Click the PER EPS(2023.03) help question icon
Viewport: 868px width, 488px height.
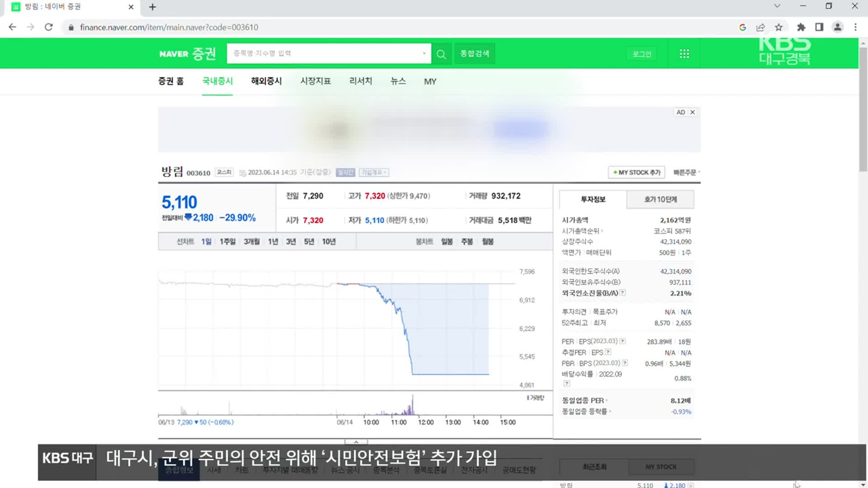click(623, 341)
